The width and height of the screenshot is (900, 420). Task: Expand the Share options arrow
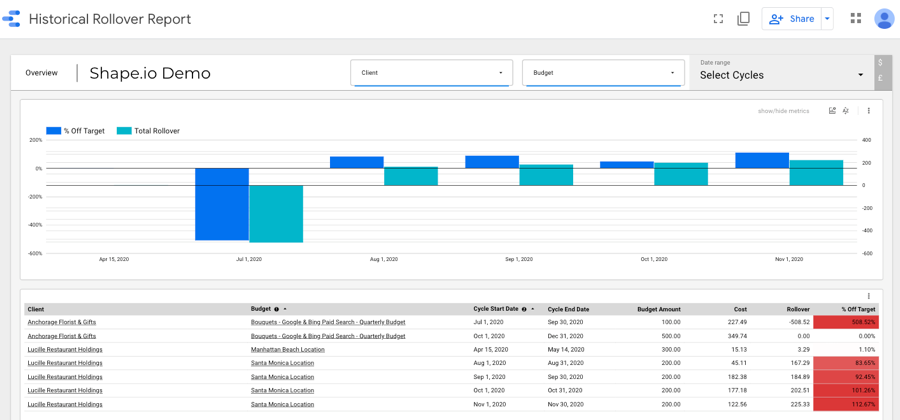[827, 19]
